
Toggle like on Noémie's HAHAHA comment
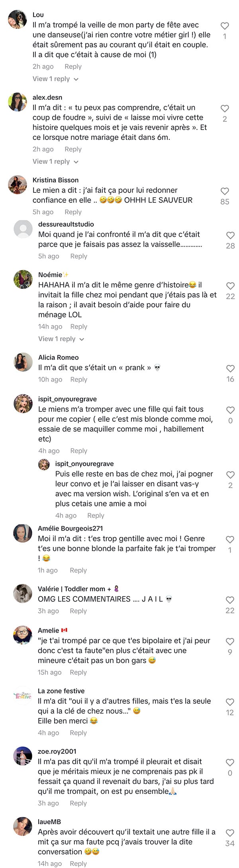[230, 286]
